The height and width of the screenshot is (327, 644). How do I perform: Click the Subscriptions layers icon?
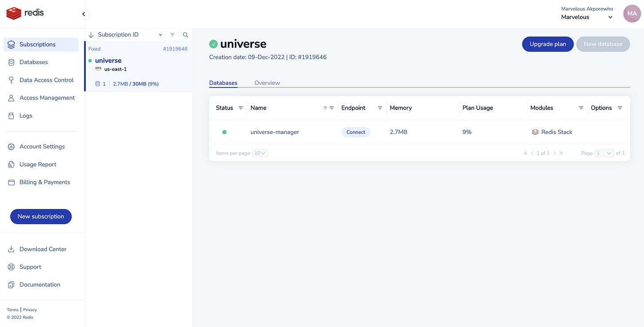point(11,44)
